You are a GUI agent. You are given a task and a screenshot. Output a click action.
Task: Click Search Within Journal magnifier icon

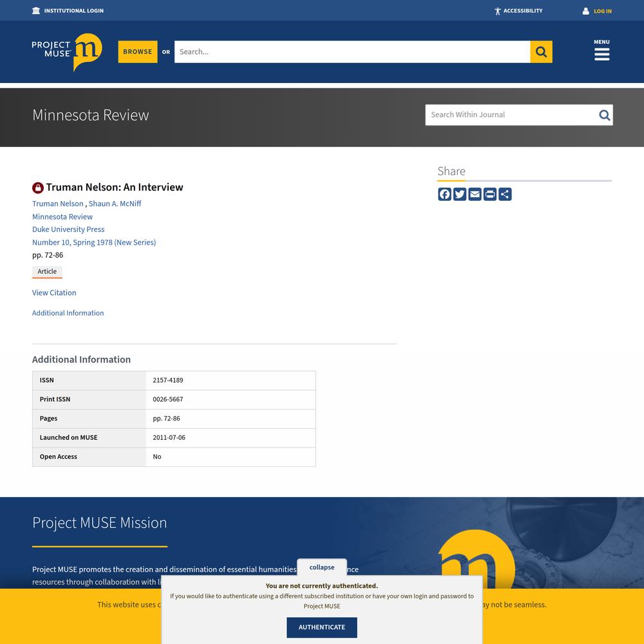point(604,115)
